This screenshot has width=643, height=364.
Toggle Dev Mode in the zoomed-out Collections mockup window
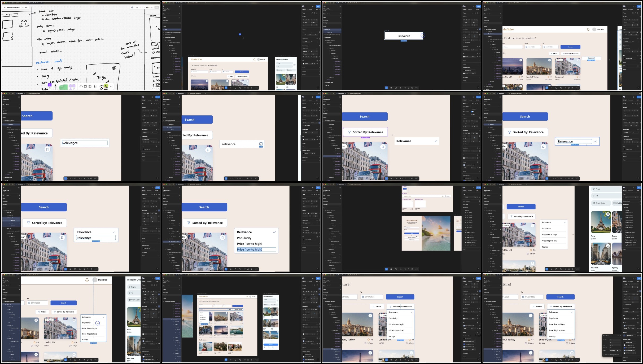pos(256,360)
